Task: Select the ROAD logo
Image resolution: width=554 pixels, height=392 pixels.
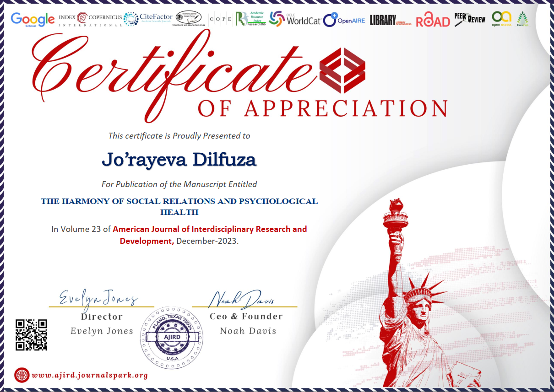Action: click(433, 20)
